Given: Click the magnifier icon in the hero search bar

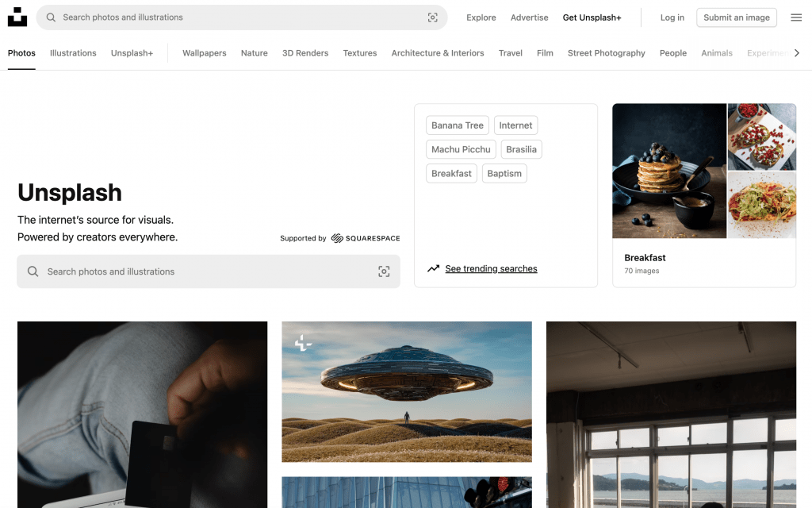Looking at the screenshot, I should tap(32, 271).
